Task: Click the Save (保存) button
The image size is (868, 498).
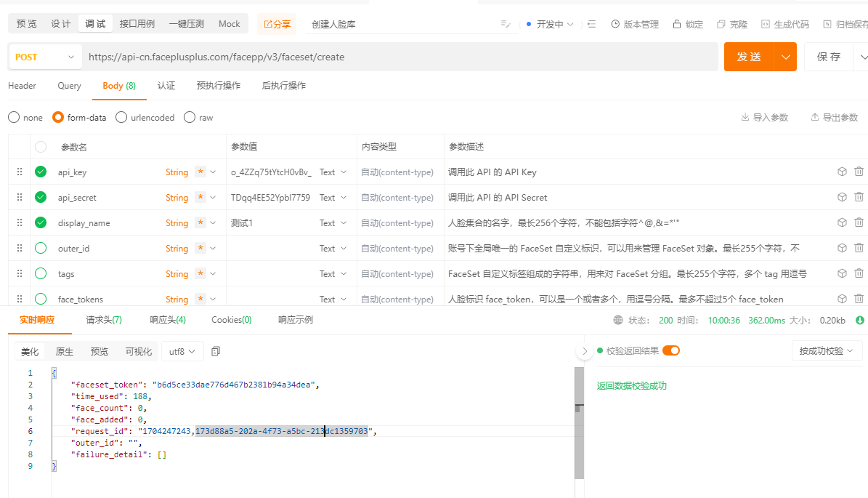Action: point(829,57)
